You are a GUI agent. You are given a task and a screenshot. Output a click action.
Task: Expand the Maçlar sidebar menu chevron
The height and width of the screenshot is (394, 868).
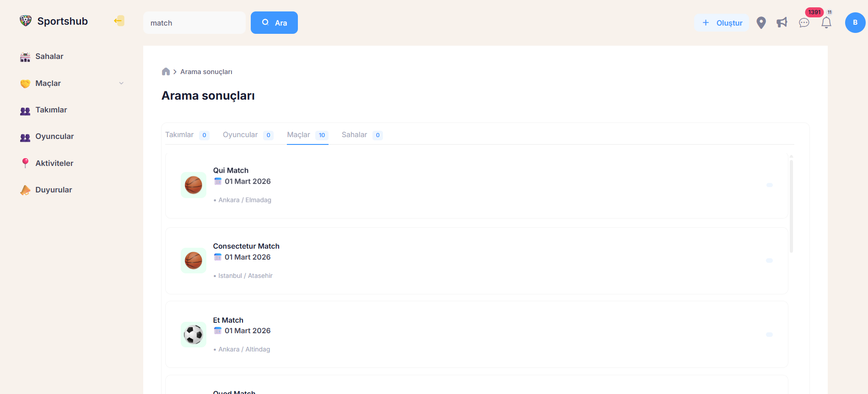[x=121, y=83]
